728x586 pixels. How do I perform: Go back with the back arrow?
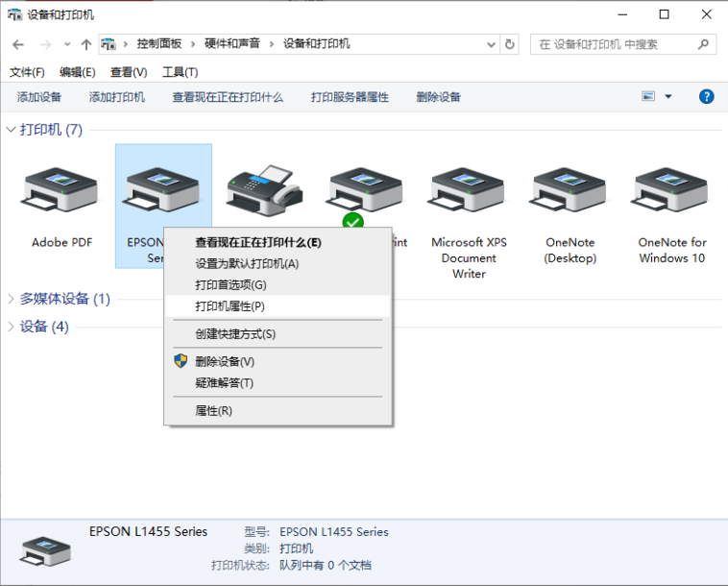click(18, 44)
